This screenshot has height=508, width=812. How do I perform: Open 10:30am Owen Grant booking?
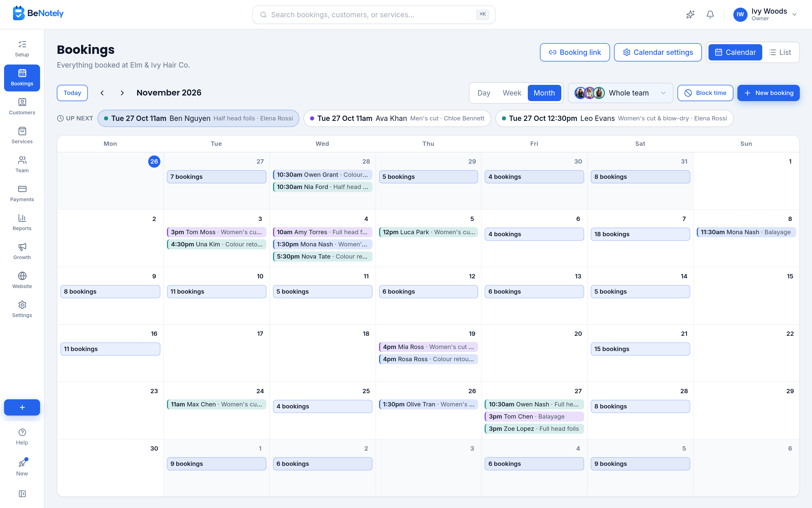(323, 175)
